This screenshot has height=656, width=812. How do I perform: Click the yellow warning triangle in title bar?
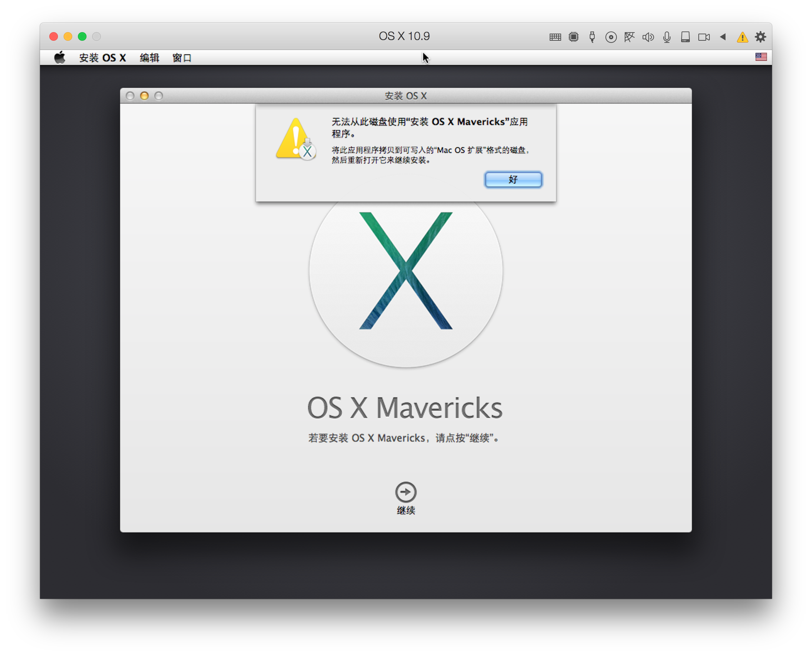[x=742, y=37]
